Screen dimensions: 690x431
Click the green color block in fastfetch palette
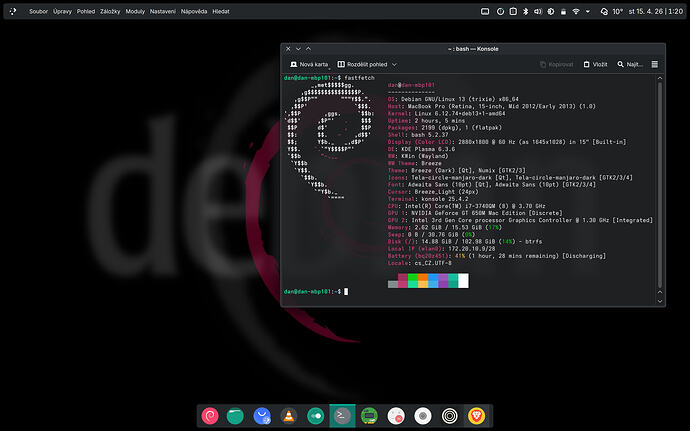(x=413, y=281)
